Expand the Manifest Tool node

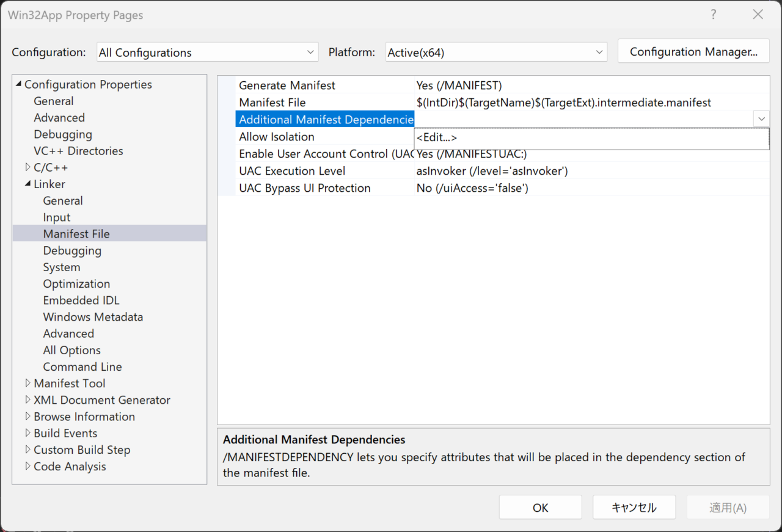27,384
